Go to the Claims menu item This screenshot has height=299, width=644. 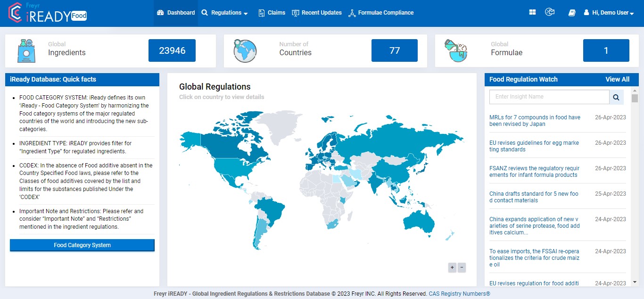point(272,13)
